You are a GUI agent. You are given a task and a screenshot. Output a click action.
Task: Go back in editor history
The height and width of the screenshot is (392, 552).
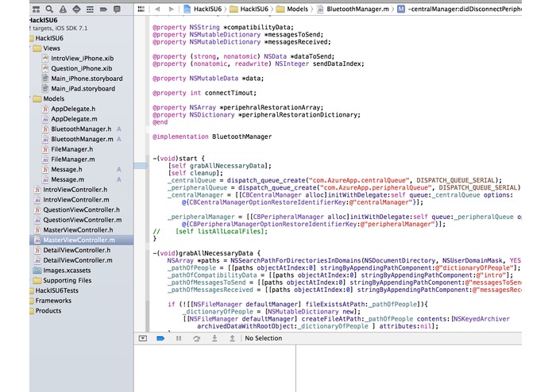pyautogui.click(x=157, y=10)
